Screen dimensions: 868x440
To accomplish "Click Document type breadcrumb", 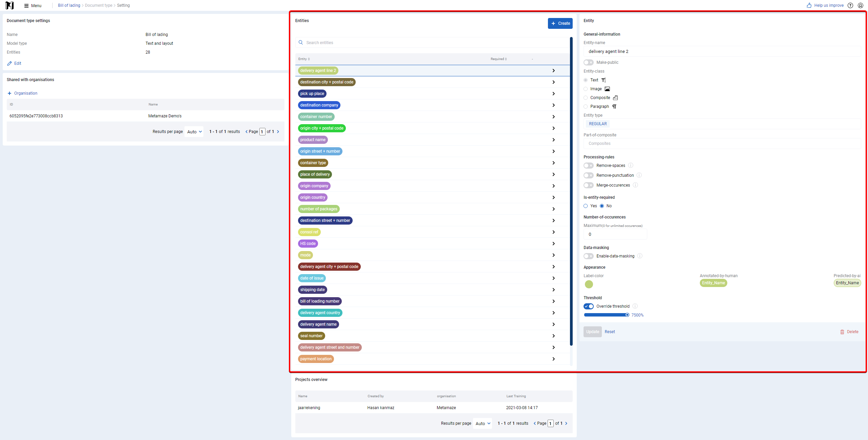I will point(99,5).
